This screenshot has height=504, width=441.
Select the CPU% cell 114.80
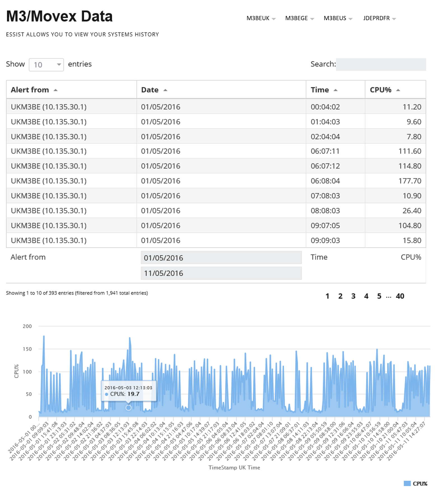[395, 166]
